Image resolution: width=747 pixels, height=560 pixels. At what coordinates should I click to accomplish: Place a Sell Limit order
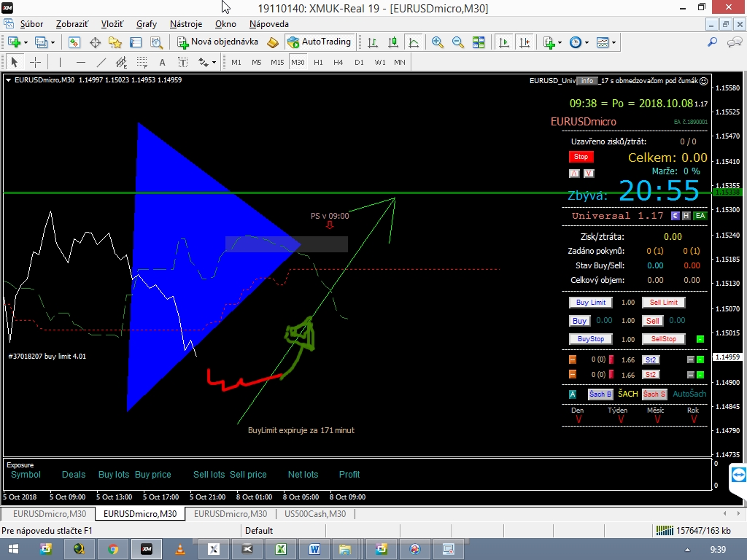coord(664,303)
